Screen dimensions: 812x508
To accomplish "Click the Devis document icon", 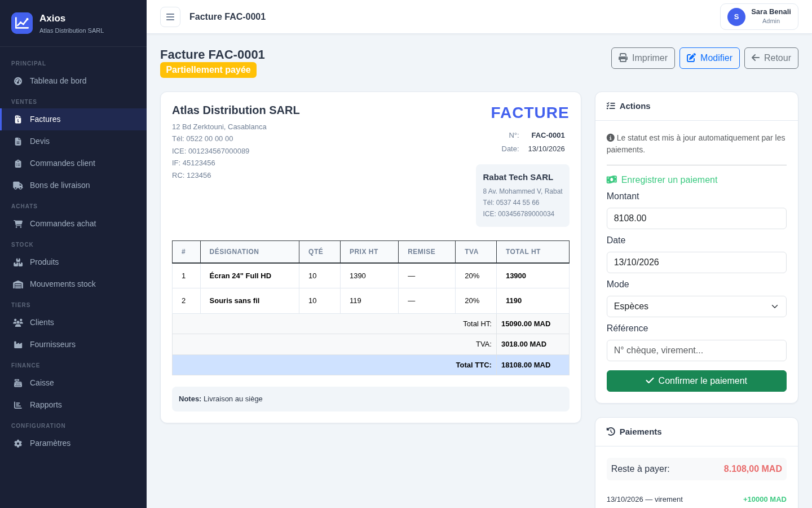I will click(x=18, y=141).
